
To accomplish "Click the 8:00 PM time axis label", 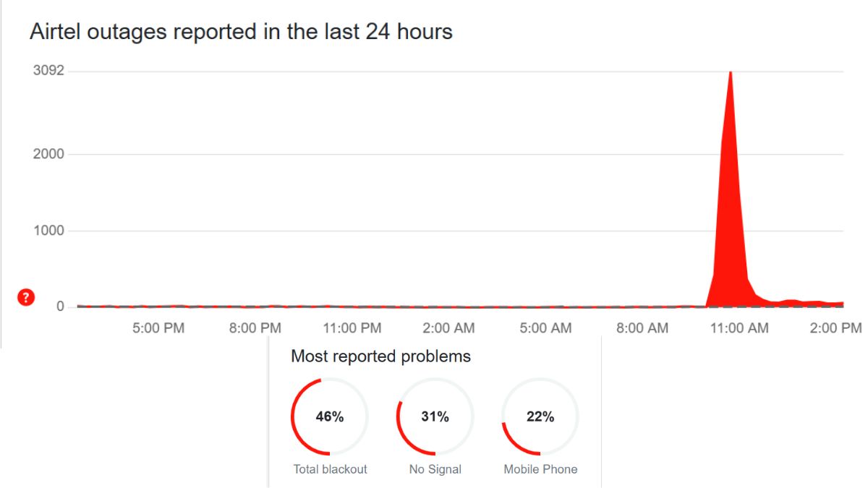I will pos(255,328).
